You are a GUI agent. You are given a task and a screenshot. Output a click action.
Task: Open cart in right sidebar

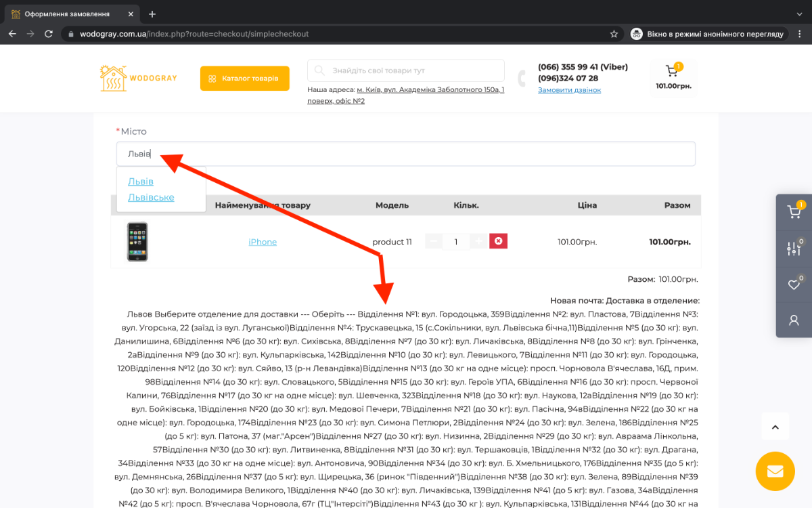pyautogui.click(x=794, y=212)
